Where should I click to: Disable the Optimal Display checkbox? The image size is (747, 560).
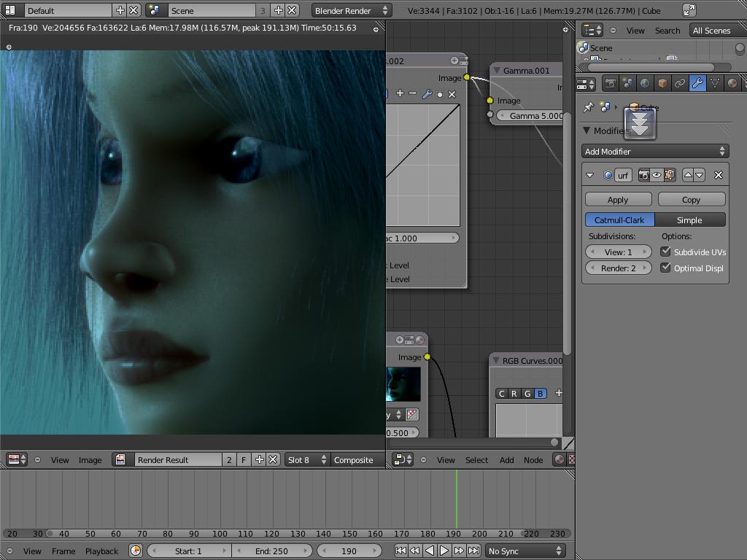point(665,268)
